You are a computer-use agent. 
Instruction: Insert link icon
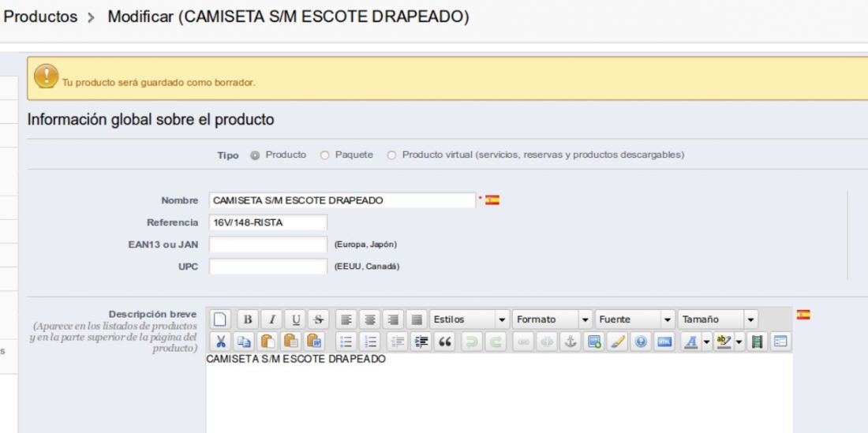(523, 342)
